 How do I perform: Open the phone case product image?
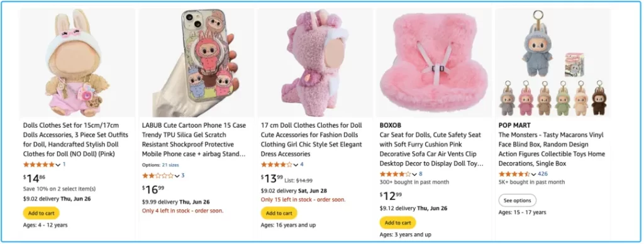(196, 63)
